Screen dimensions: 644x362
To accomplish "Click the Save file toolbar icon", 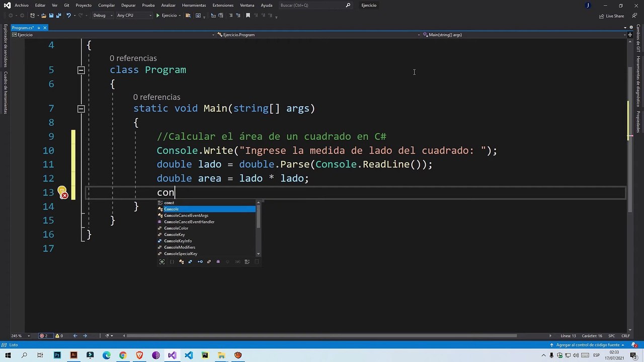I will point(51,16).
